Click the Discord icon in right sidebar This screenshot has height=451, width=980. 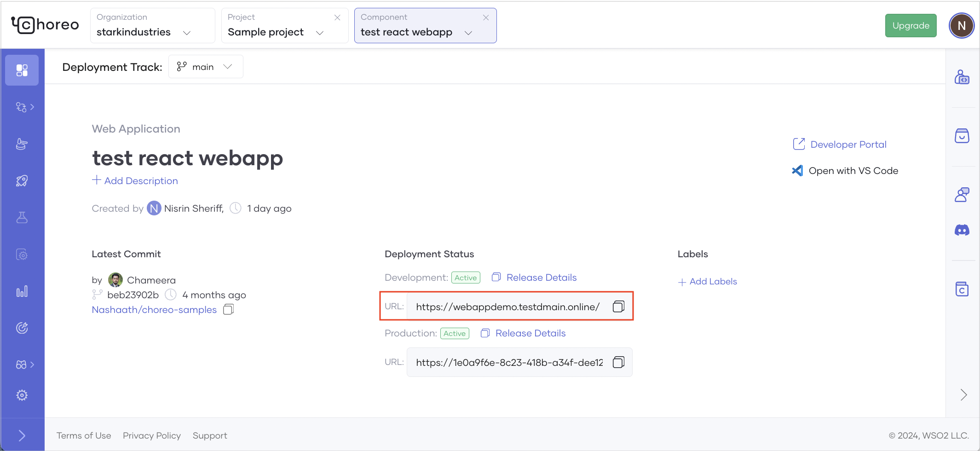pos(962,230)
